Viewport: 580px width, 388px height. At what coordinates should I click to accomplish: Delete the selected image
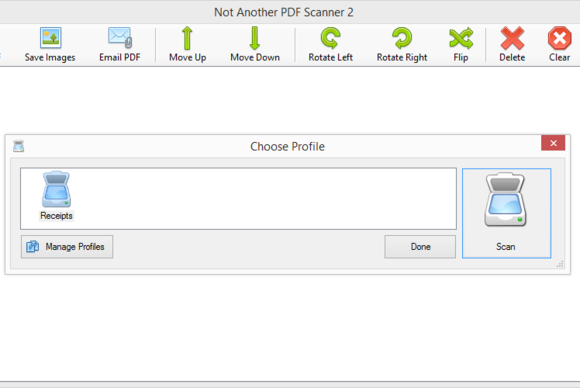click(x=512, y=44)
